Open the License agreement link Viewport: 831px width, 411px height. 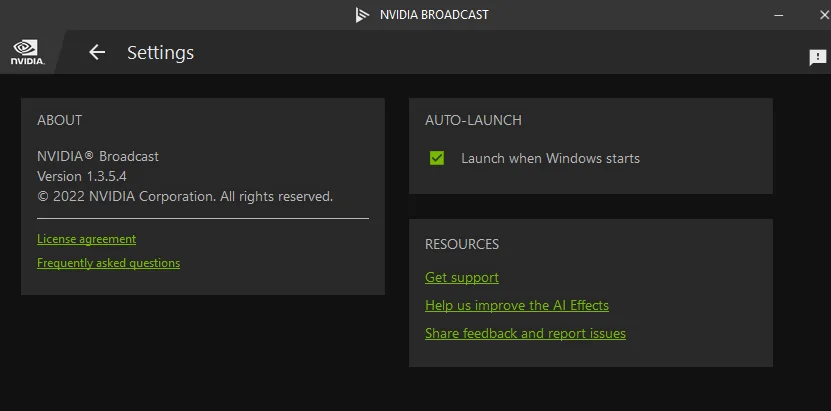(86, 239)
